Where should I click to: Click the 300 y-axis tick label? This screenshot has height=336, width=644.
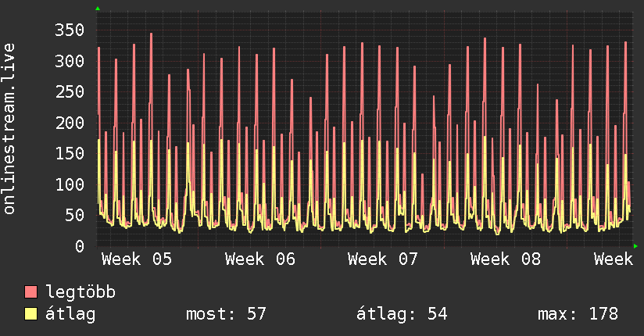(x=69, y=61)
